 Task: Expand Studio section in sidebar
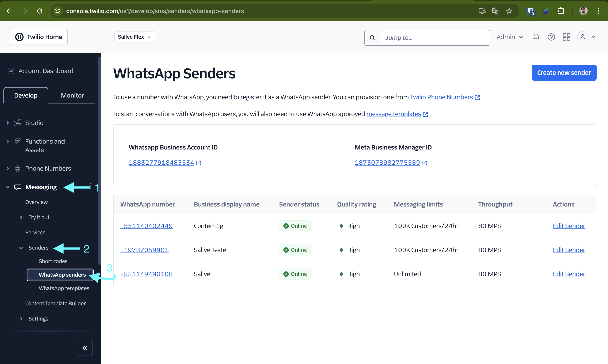[8, 123]
